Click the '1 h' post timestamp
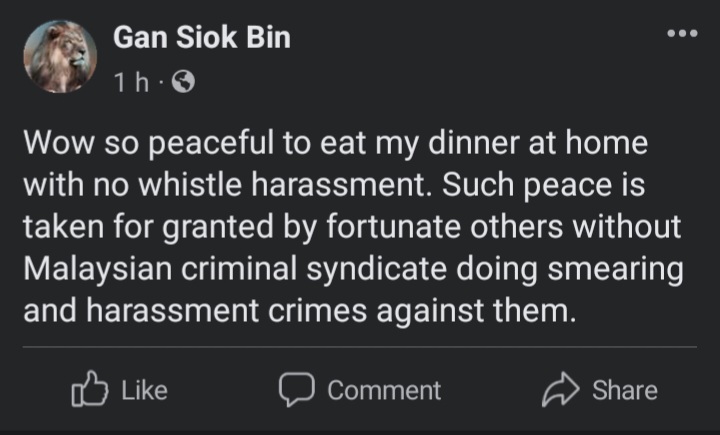Image resolution: width=720 pixels, height=435 pixels. 130,84
